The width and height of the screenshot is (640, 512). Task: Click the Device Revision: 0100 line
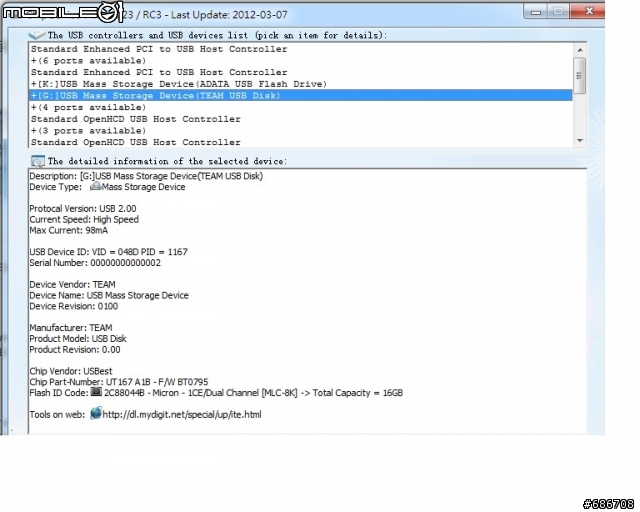[x=73, y=306]
